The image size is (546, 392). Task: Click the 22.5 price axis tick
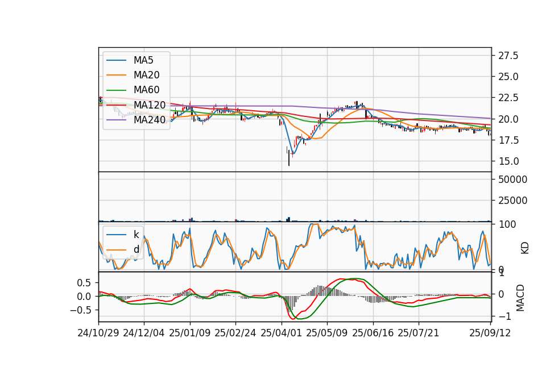(508, 98)
